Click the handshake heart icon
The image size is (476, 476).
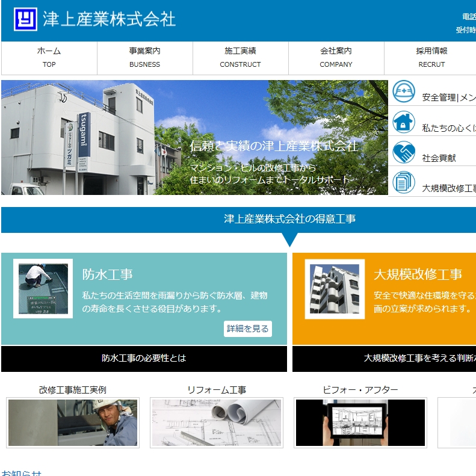403,152
